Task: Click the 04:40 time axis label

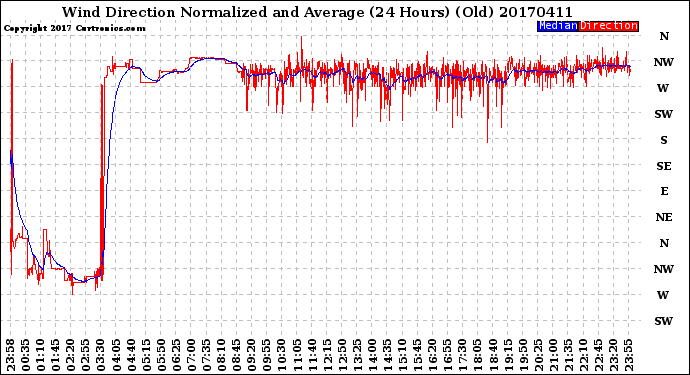Action: [131, 355]
